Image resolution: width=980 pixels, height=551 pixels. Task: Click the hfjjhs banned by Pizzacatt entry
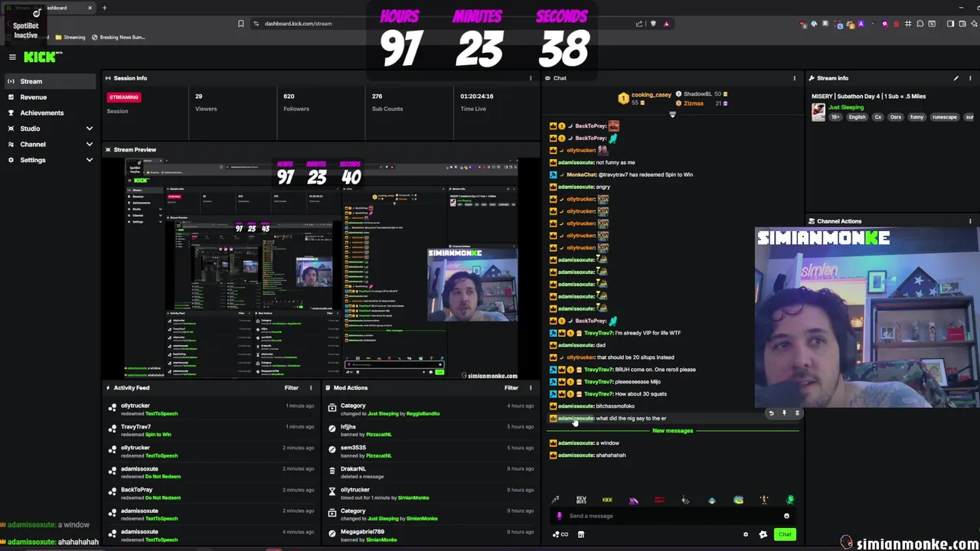(x=430, y=431)
